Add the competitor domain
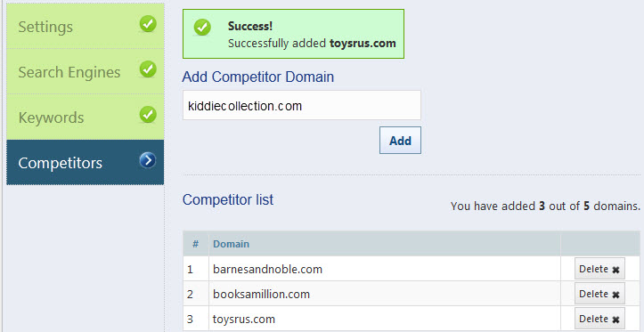644x332 pixels. [400, 141]
